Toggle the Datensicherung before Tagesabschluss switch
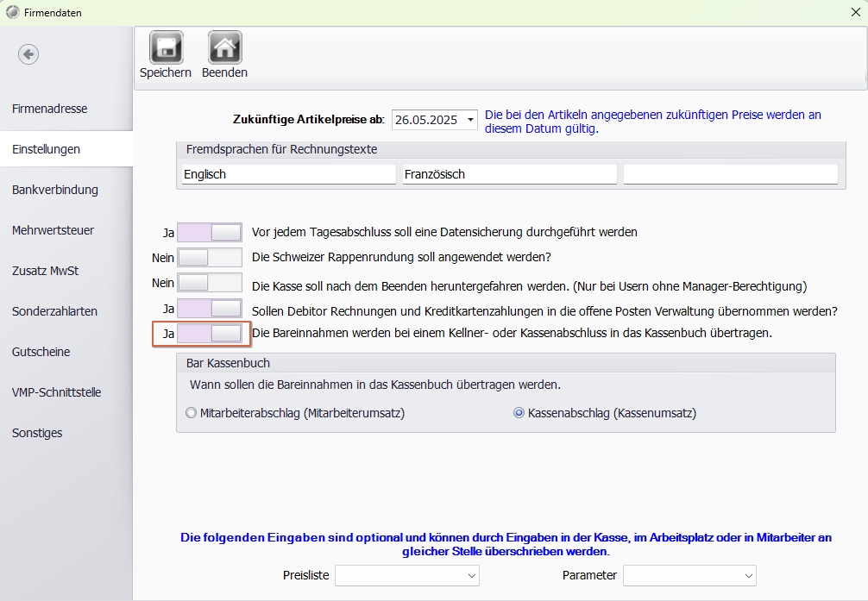The image size is (868, 601). tap(209, 233)
